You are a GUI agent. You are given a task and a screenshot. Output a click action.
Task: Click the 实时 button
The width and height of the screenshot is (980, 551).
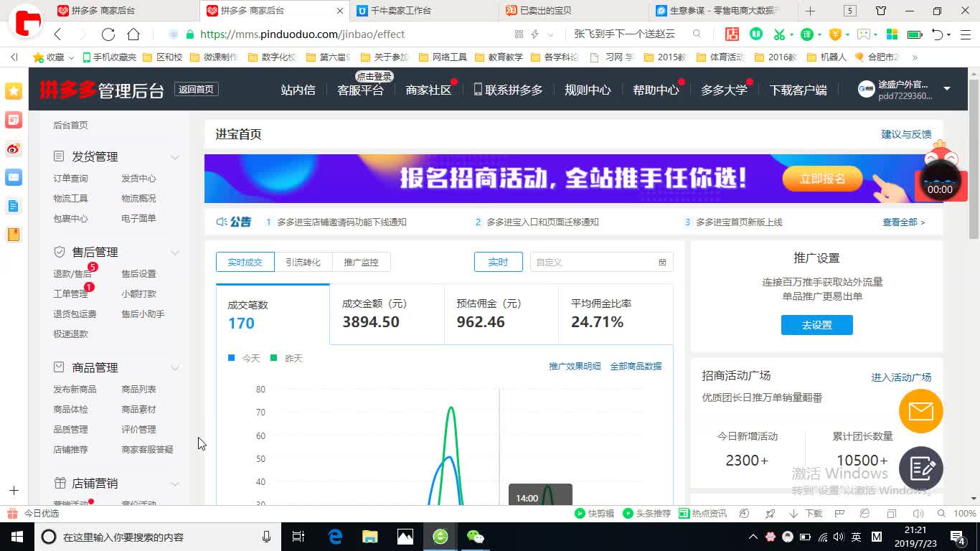[x=498, y=262]
